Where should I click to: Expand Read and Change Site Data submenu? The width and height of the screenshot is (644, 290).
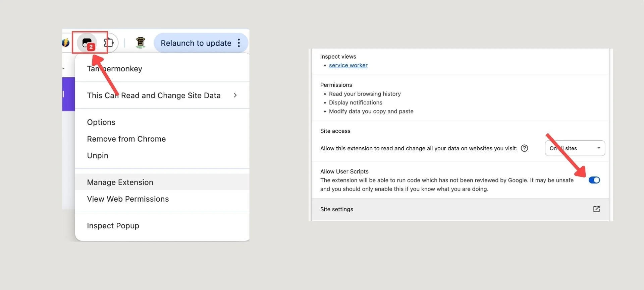tap(235, 95)
